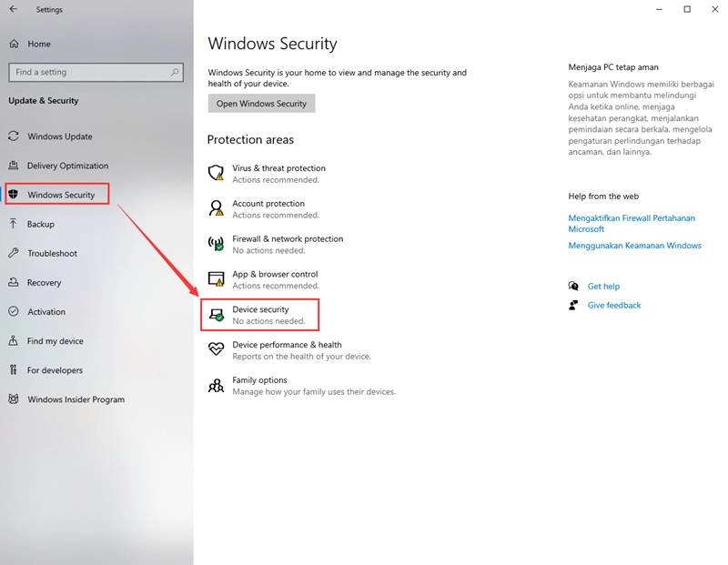Click the App & browser control window icon
Viewport: 728px width, 565px height.
coord(216,279)
